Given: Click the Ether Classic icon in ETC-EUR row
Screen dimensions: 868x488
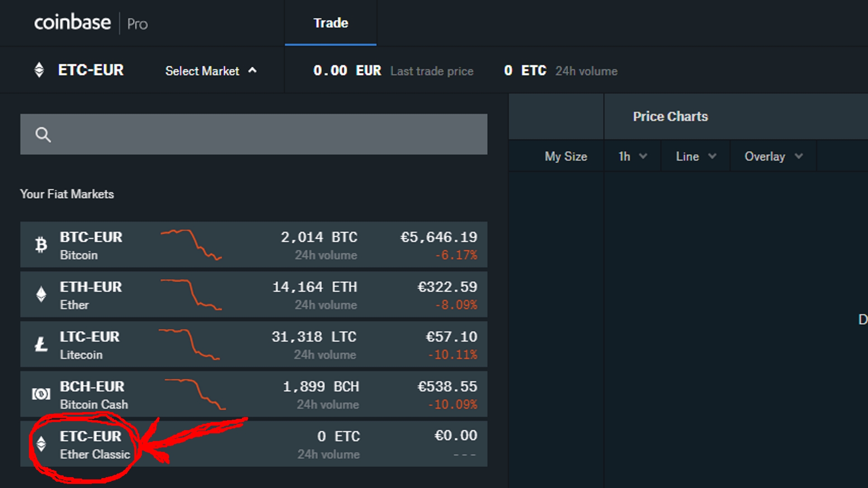Looking at the screenshot, I should (41, 444).
